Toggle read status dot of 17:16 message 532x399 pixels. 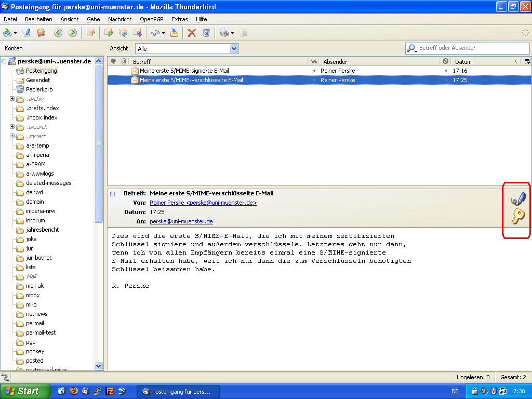[314, 71]
